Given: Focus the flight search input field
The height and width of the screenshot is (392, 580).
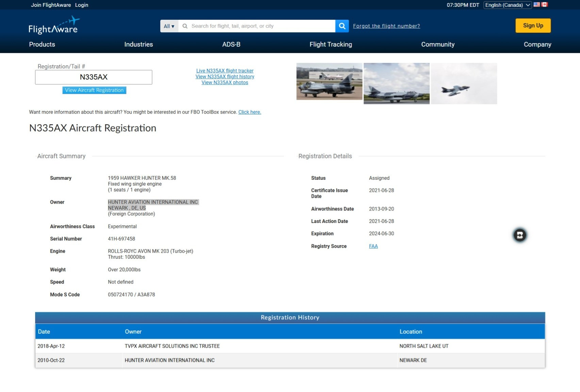Looking at the screenshot, I should 256,26.
